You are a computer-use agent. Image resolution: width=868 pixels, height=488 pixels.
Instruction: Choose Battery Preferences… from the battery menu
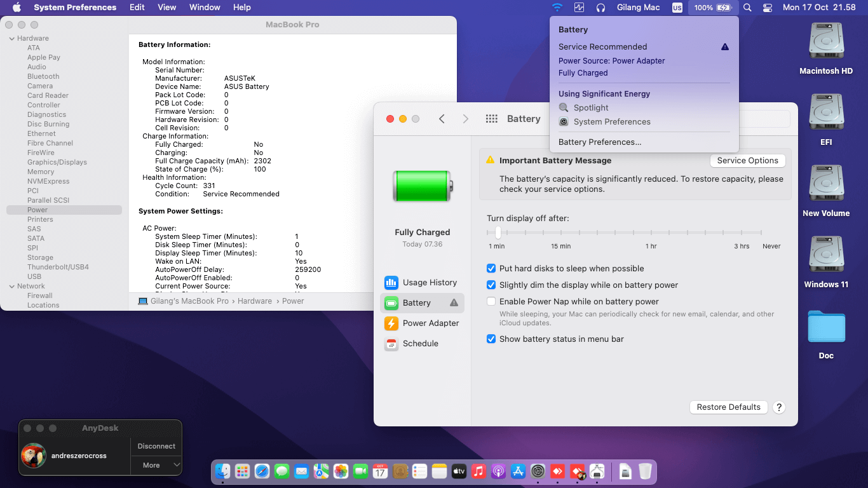[x=599, y=142]
